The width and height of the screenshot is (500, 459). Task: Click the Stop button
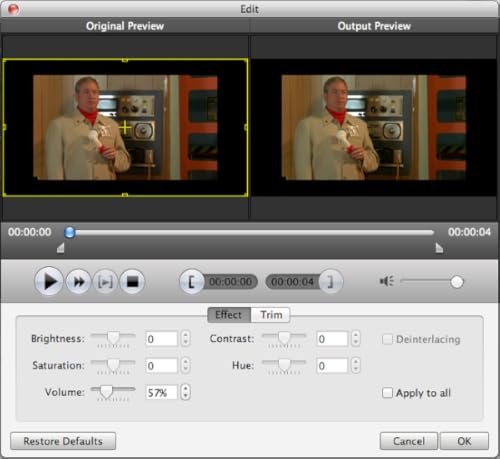pos(132,282)
